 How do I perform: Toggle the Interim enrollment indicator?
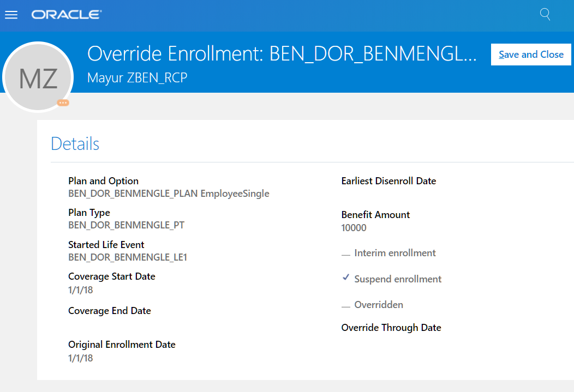(x=346, y=254)
